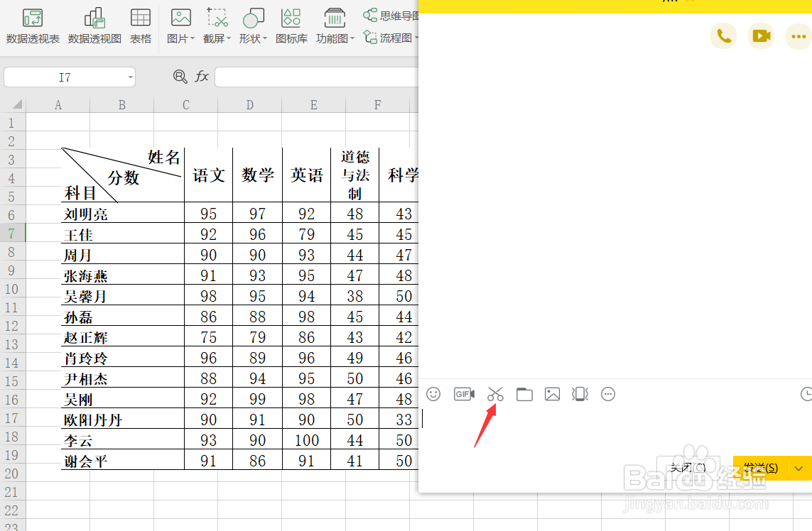Select 赵正辉's 语文 score 75

click(209, 336)
